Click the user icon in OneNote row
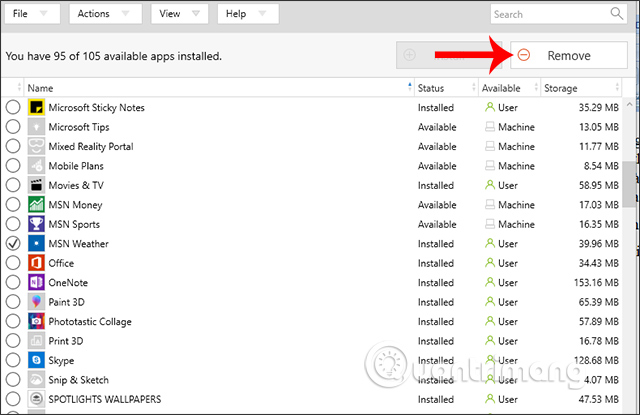Image resolution: width=640 pixels, height=415 pixels. [490, 282]
